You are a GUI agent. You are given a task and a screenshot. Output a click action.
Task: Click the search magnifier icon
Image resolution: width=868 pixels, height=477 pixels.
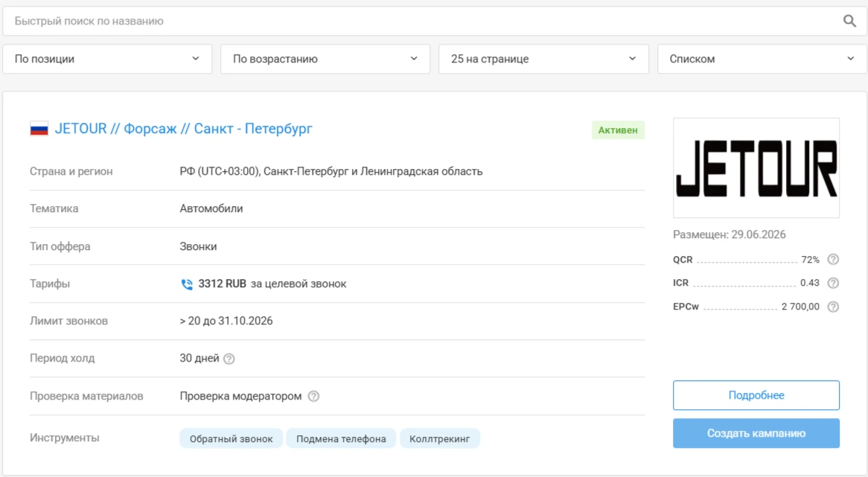tap(849, 21)
